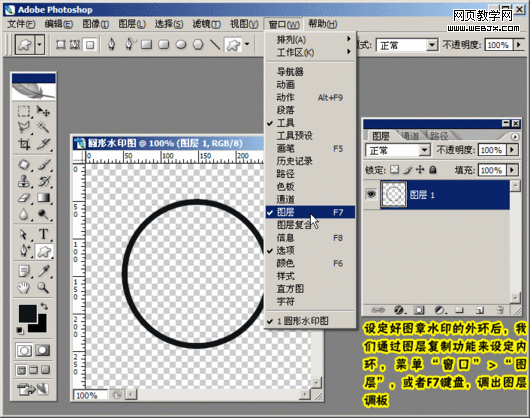This screenshot has width=530, height=418.
Task: Open Layers panel opacity arrow
Action: 512,150
